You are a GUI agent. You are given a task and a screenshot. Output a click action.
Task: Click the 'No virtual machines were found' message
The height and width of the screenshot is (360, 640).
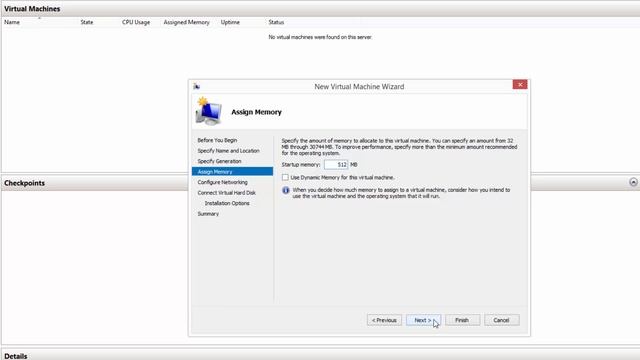click(320, 37)
